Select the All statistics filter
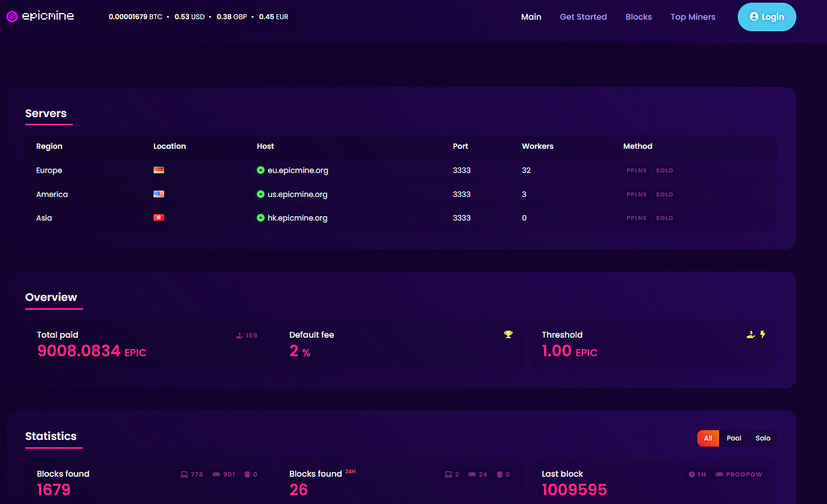This screenshot has width=827, height=504. (x=708, y=438)
